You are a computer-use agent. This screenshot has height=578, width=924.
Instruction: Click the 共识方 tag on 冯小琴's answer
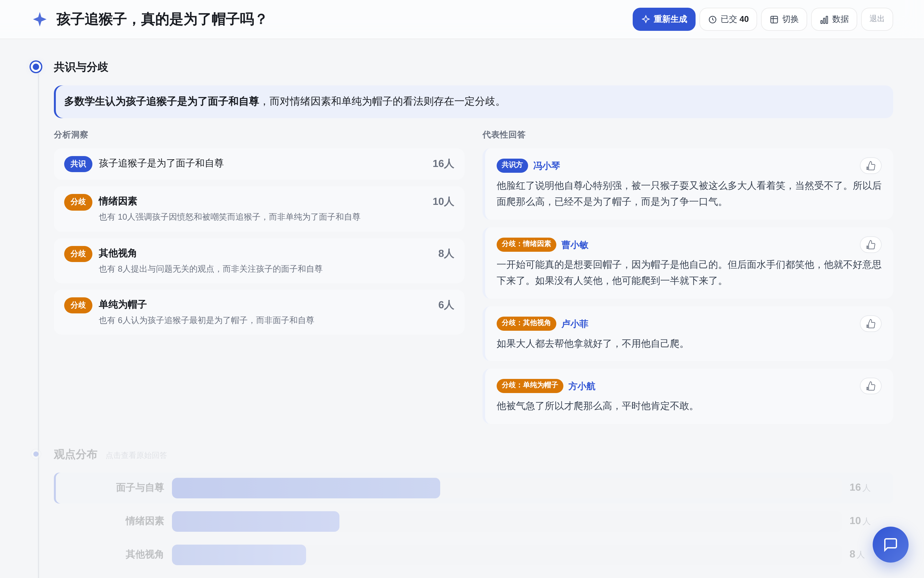click(512, 165)
